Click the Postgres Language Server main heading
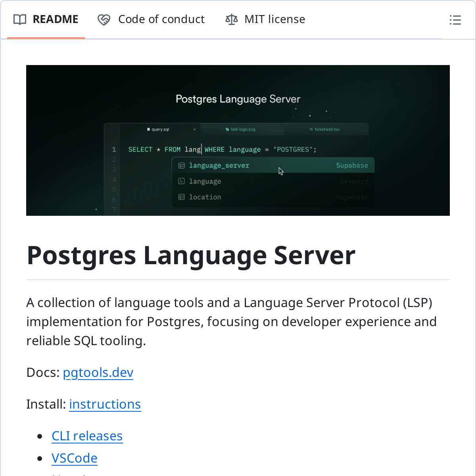 pyautogui.click(x=191, y=255)
